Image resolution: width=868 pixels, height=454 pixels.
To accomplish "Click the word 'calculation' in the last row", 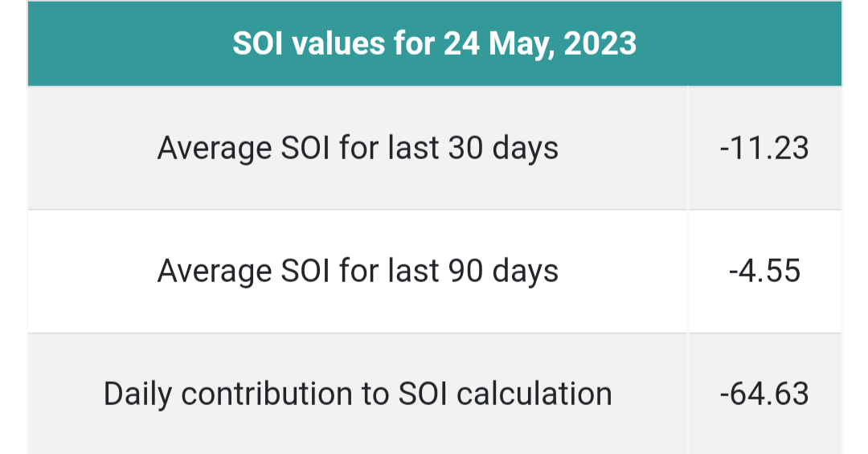I will (x=534, y=395).
